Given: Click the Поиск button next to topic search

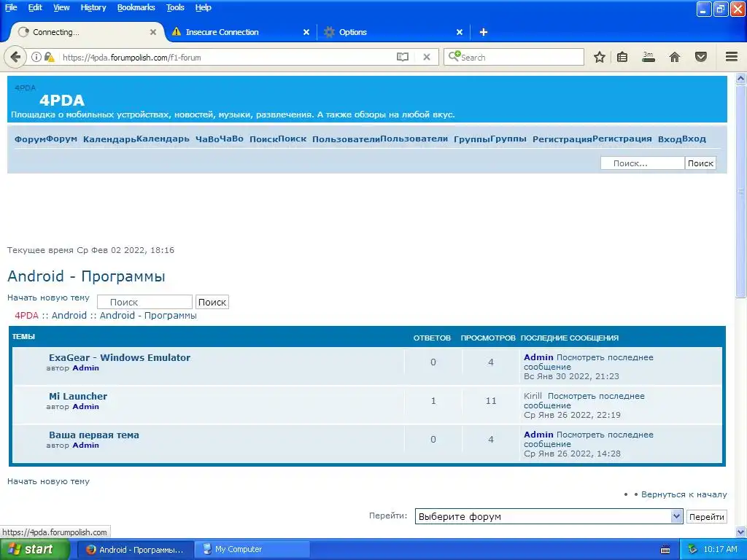Looking at the screenshot, I should pyautogui.click(x=212, y=302).
